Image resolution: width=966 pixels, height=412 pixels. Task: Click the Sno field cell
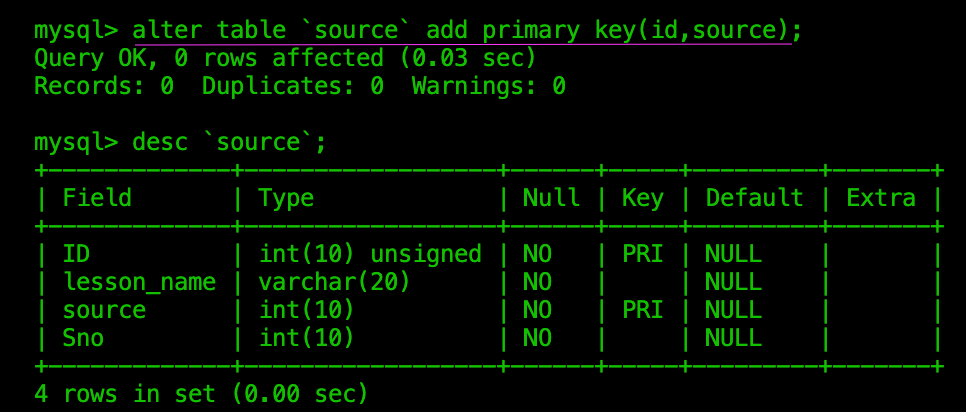click(x=83, y=338)
